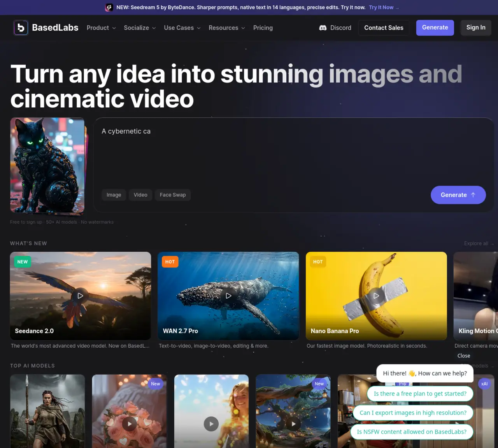Click the xAI badge on model card
498x448 pixels.
pos(484,384)
